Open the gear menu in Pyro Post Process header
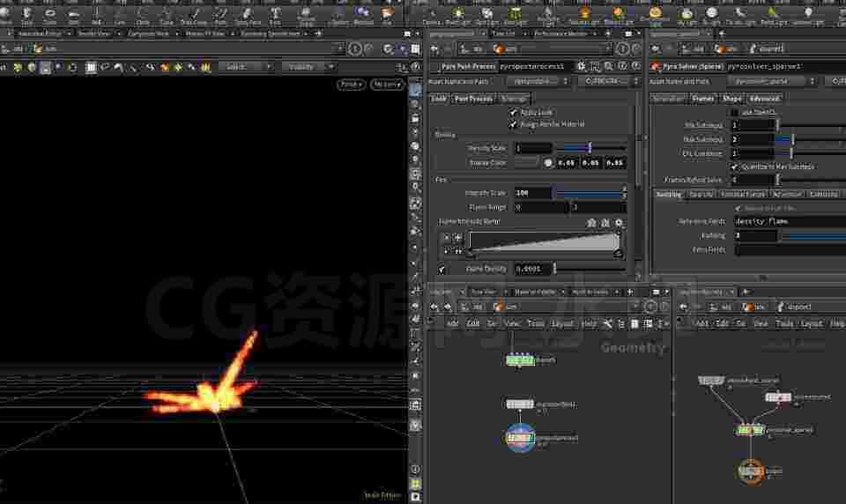 (581, 66)
